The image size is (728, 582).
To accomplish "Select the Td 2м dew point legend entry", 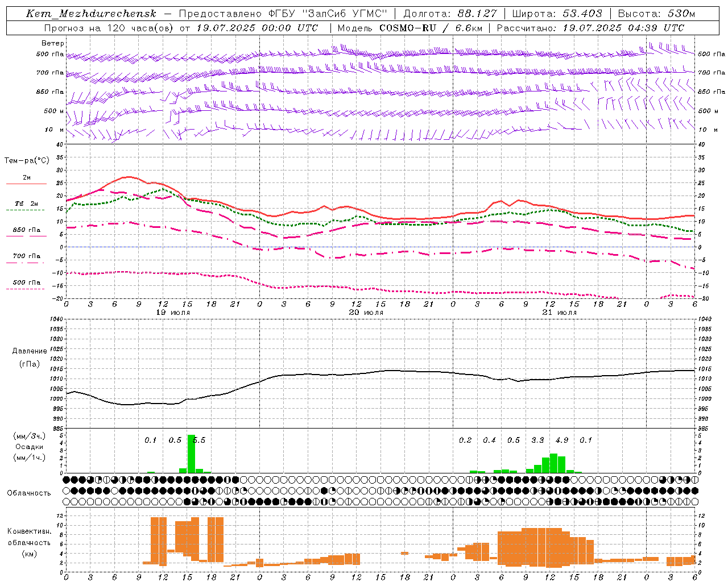I will [x=27, y=203].
